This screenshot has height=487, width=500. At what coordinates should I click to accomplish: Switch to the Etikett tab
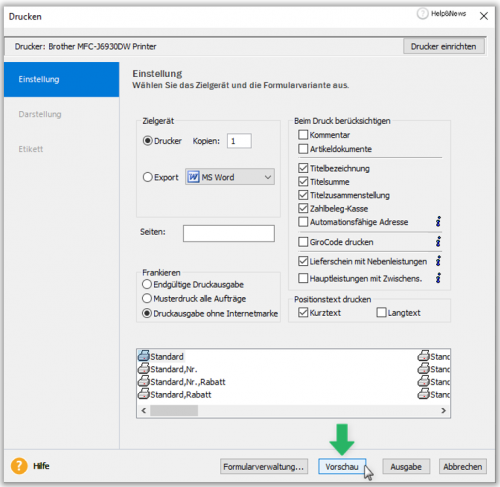click(31, 149)
